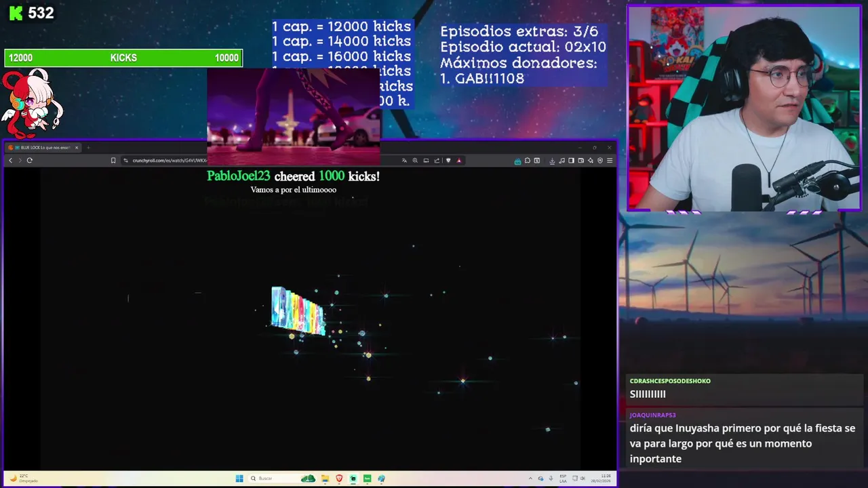
Task: Open the Windows Start menu
Action: click(x=239, y=479)
